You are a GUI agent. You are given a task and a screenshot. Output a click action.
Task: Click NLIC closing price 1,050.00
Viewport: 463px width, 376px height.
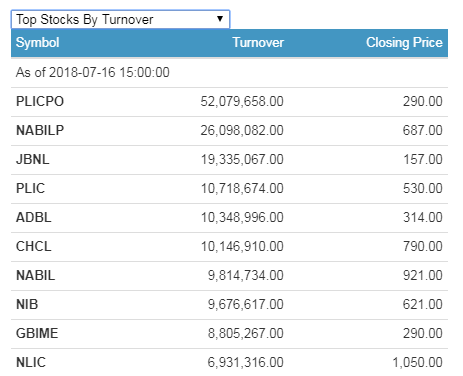click(417, 362)
